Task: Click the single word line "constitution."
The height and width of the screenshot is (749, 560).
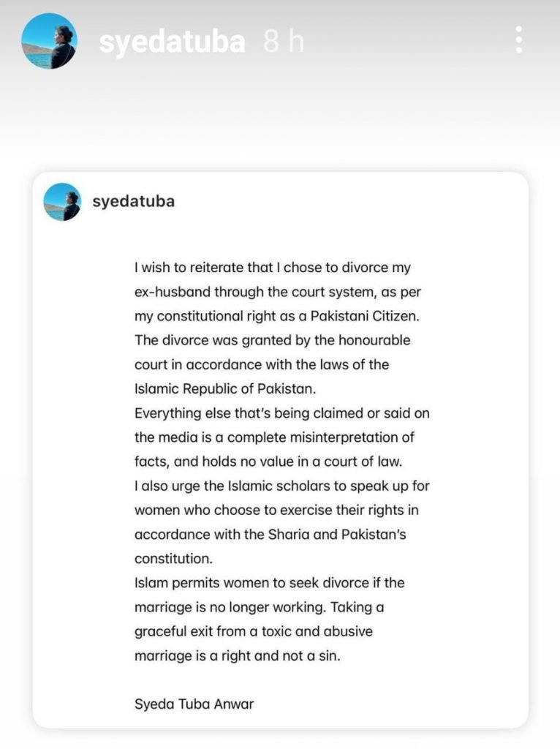Action: 173,559
